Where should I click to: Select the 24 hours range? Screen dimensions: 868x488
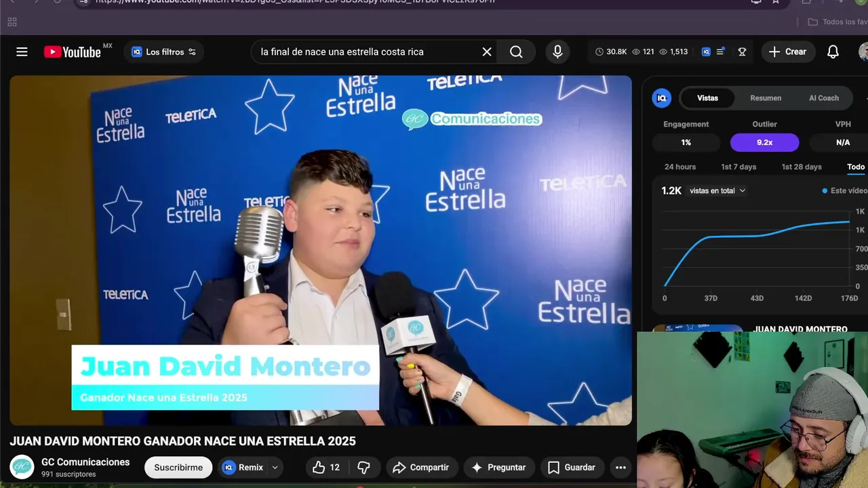pos(680,167)
